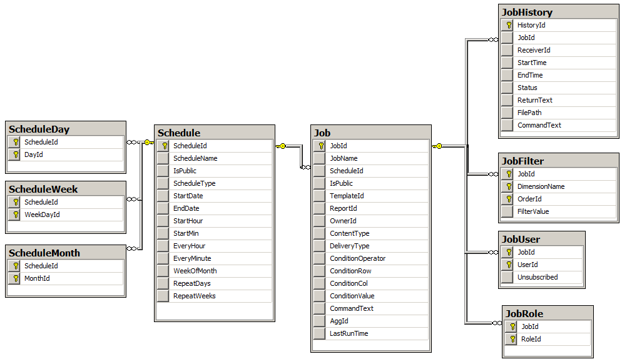Click the row selector beside RepeatWeeks
This screenshot has width=627, height=364.
pyautogui.click(x=163, y=296)
